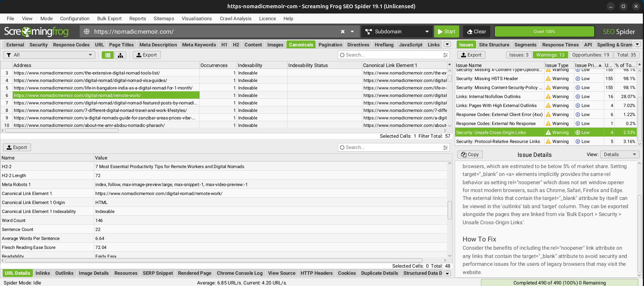644x286 pixels.
Task: Export the Canonicals table
Action: click(x=147, y=55)
